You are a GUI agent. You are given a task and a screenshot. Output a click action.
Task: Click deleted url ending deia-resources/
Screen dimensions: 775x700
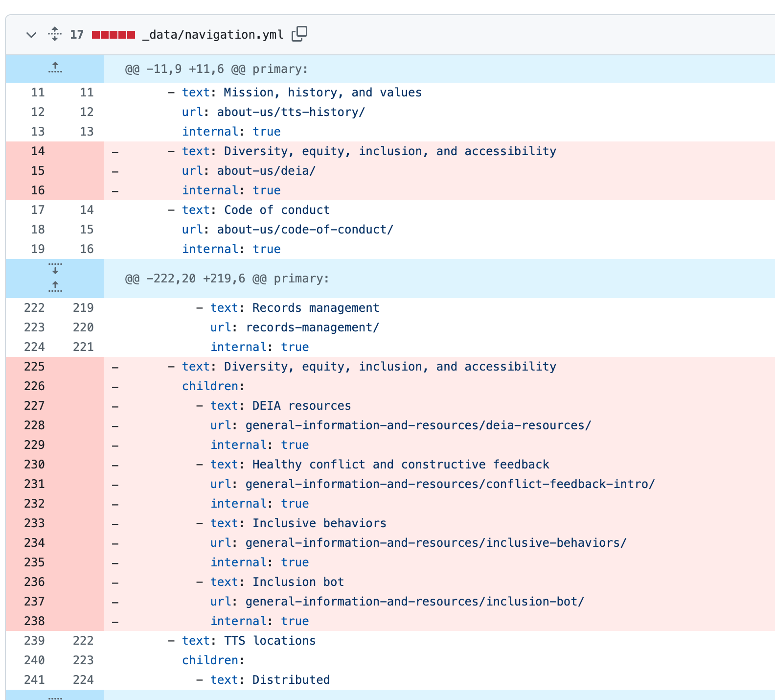click(x=401, y=425)
